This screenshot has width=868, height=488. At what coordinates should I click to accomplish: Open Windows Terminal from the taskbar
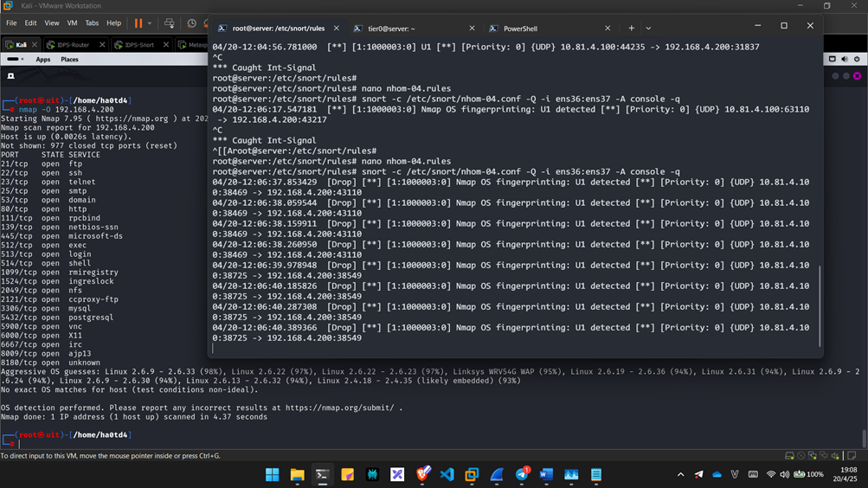click(322, 474)
